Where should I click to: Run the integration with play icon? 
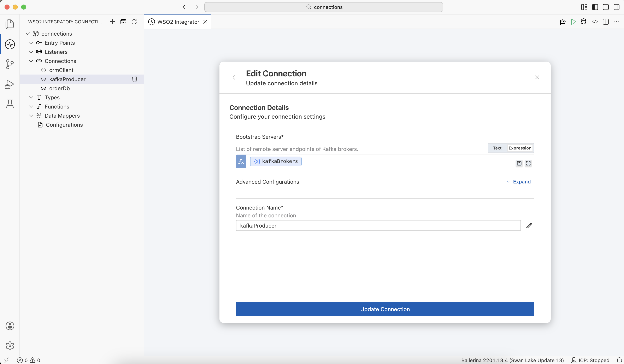pos(573,22)
